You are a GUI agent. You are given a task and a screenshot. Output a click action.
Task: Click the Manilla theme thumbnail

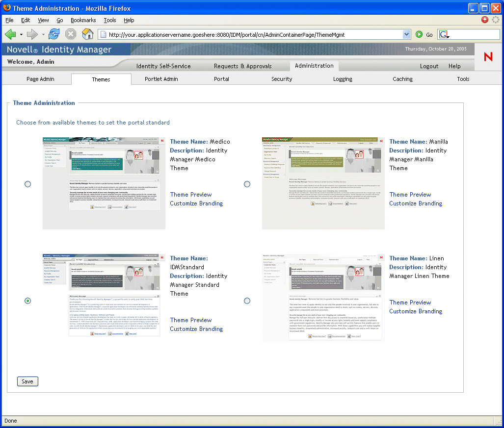tap(323, 183)
